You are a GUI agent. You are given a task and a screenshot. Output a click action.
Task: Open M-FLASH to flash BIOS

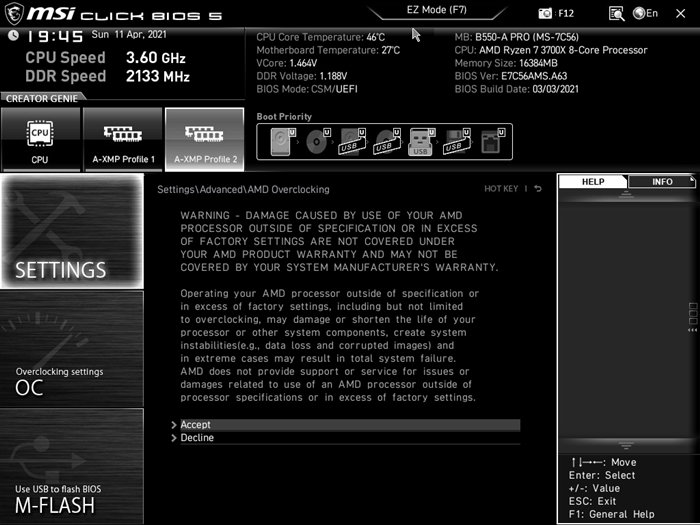(x=72, y=466)
